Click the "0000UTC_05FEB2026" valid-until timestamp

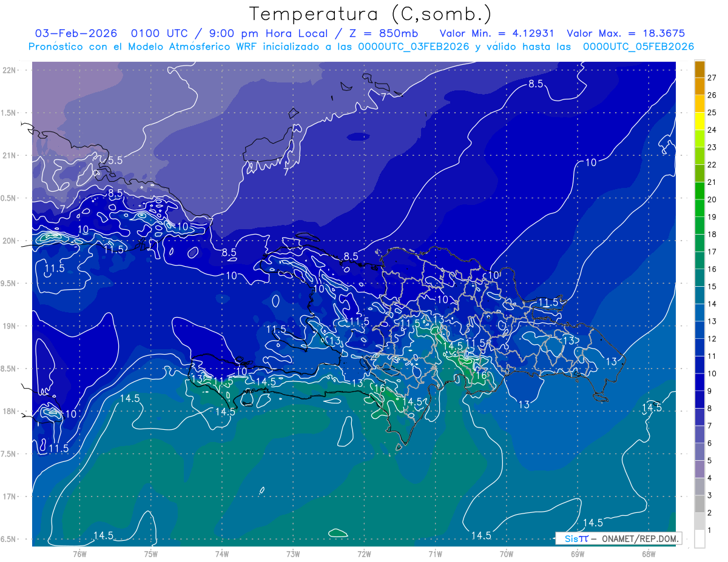coord(638,47)
